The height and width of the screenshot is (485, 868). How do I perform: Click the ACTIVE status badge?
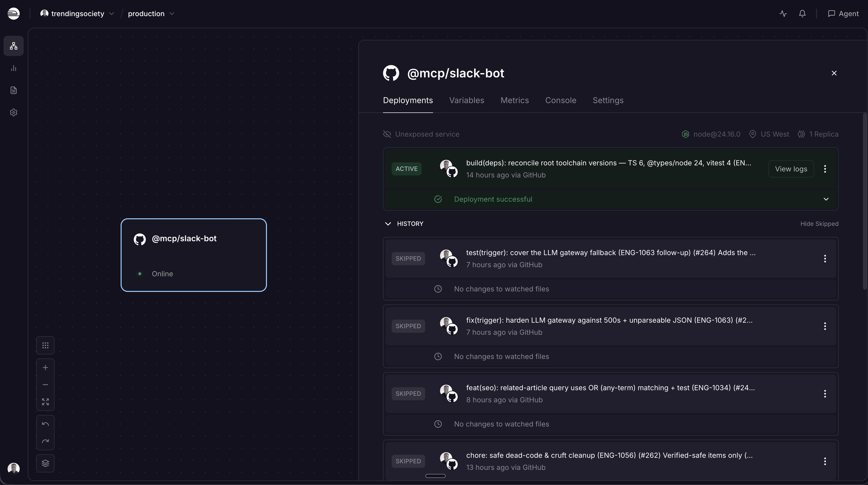point(406,169)
